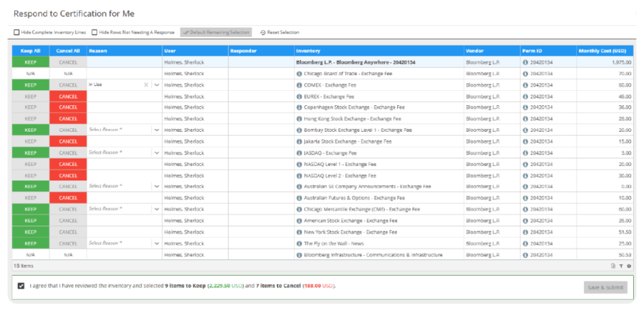The width and height of the screenshot is (644, 310).
Task: Open the filter icon in grid footer
Action: (x=621, y=266)
